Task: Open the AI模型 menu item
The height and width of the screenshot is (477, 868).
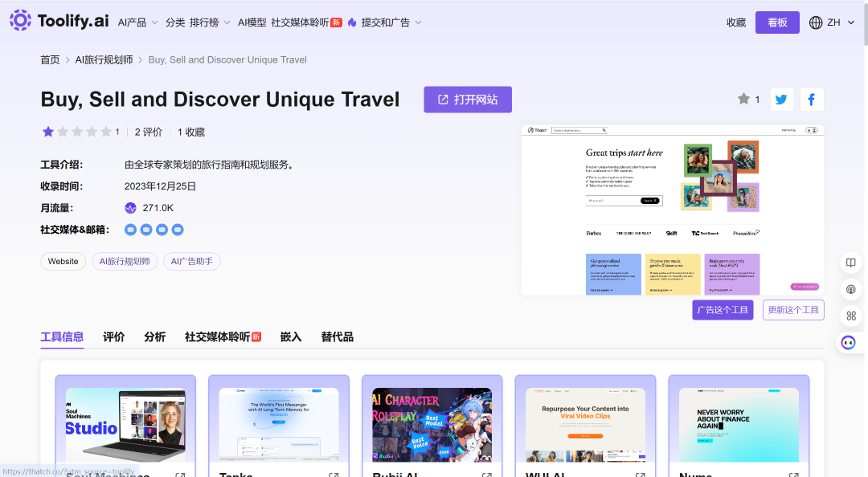Action: pyautogui.click(x=252, y=22)
